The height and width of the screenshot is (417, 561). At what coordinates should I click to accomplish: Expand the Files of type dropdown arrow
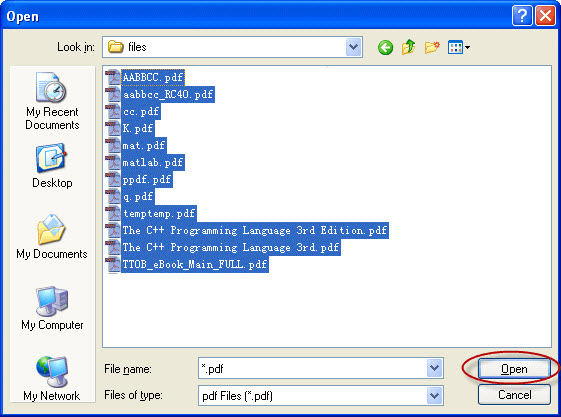(434, 396)
